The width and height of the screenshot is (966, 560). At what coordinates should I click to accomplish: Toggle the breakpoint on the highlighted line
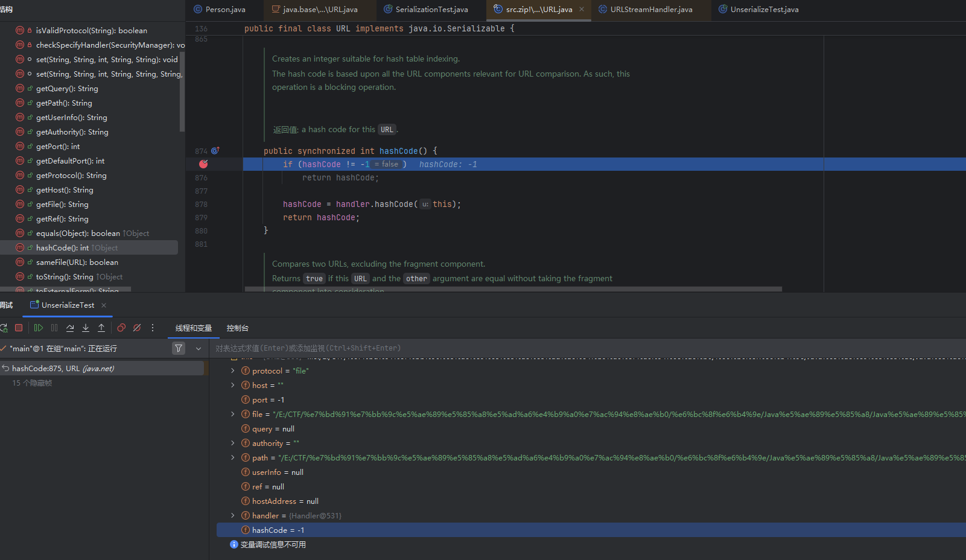[203, 164]
